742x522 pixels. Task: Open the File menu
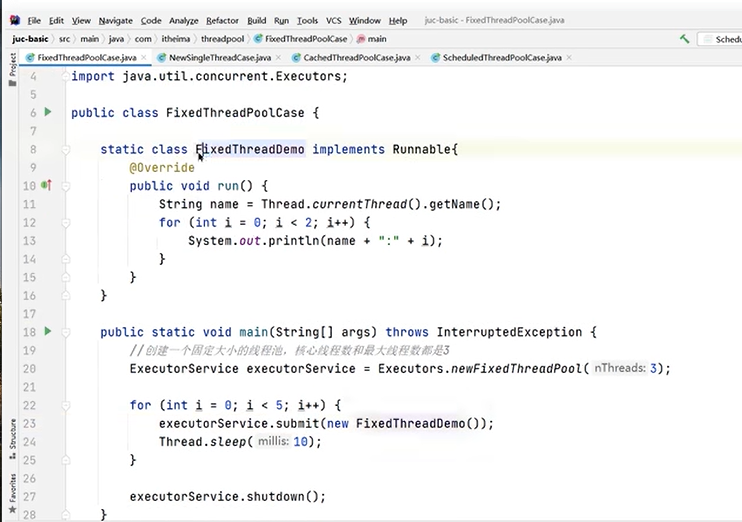pyautogui.click(x=34, y=20)
